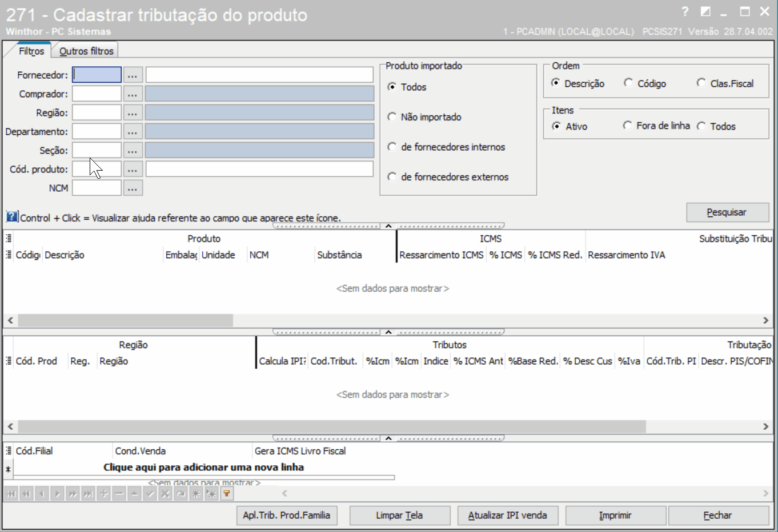The width and height of the screenshot is (778, 532).
Task: Save bookmark with the navigator asterisk icon
Action: [x=196, y=494]
